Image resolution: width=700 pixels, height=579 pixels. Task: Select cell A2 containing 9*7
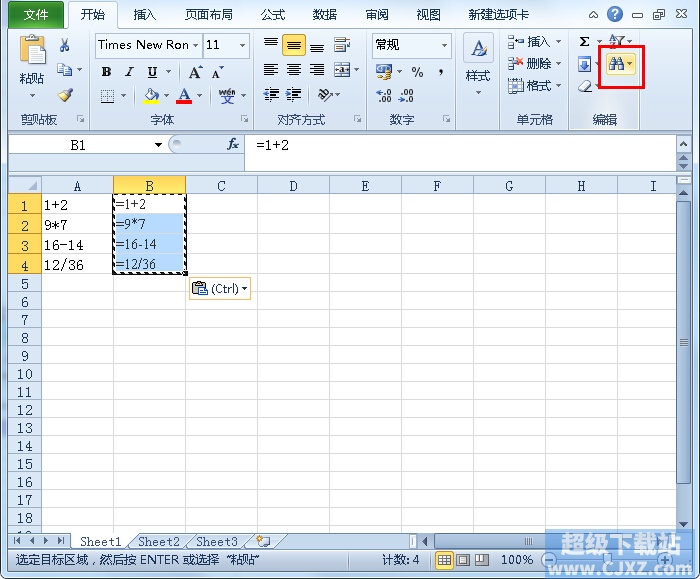77,227
